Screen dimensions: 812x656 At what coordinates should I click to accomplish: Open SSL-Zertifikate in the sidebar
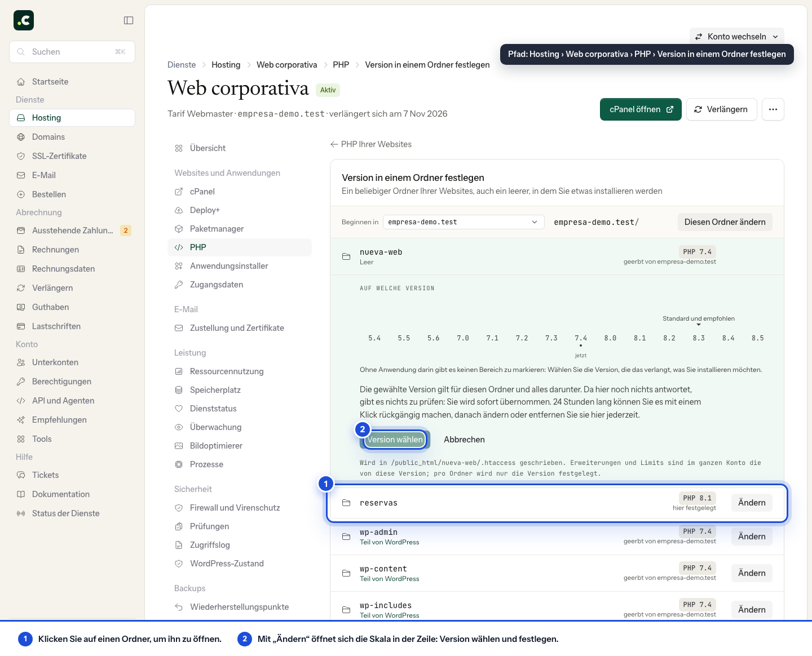pyautogui.click(x=72, y=156)
